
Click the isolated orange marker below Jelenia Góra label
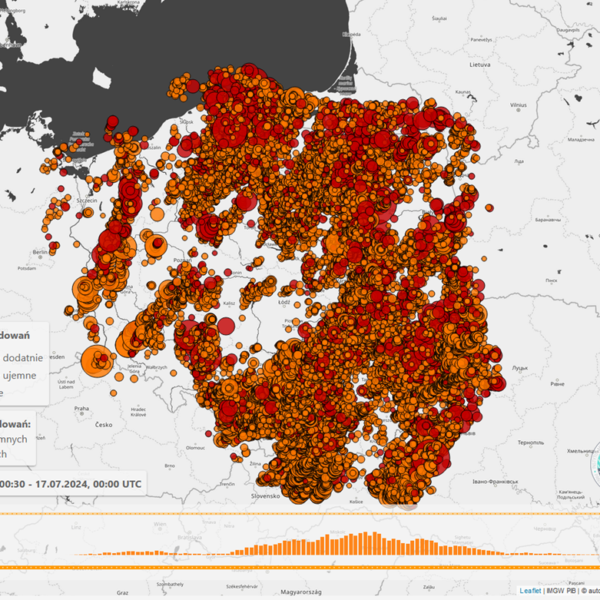click(134, 378)
